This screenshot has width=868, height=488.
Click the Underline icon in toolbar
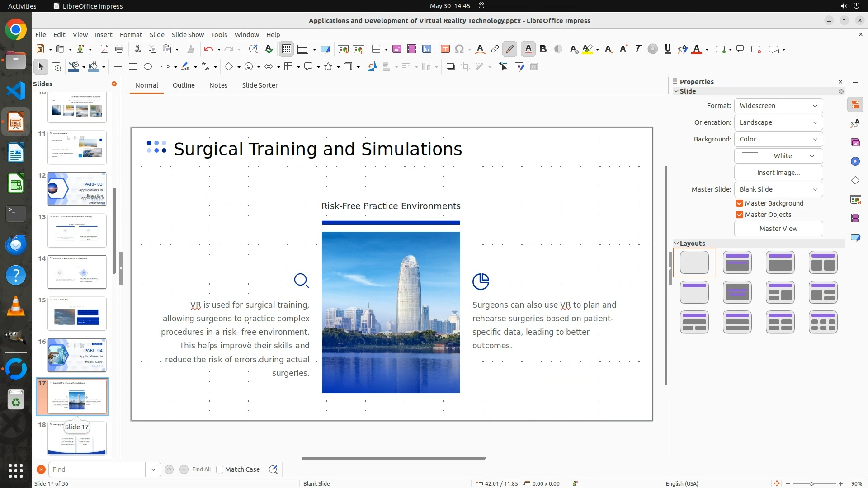[667, 49]
